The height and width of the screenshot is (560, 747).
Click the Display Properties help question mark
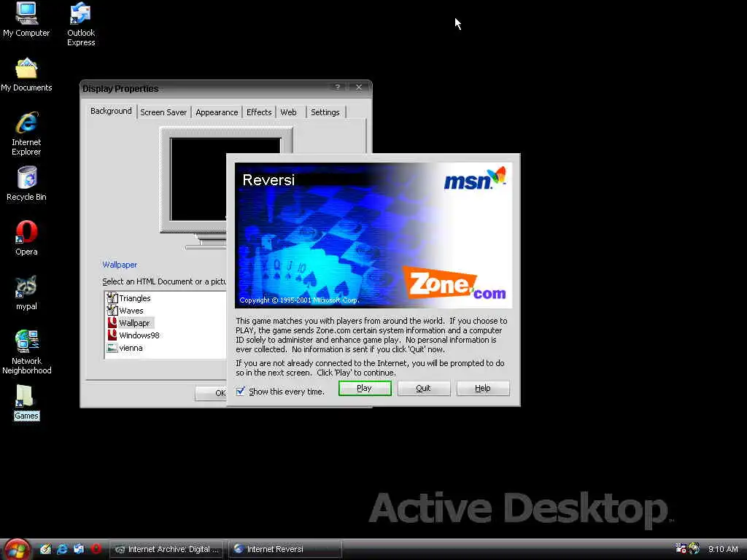pos(337,87)
